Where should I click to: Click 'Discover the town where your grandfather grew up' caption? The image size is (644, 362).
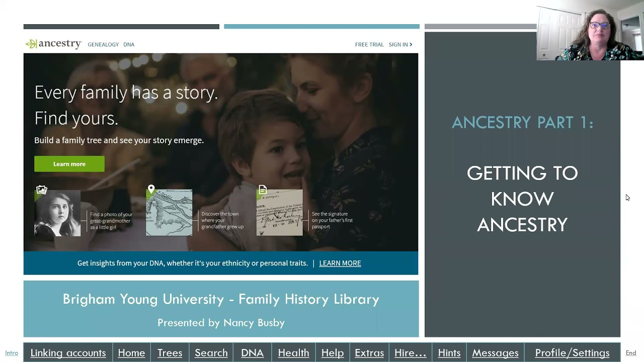[222, 220]
